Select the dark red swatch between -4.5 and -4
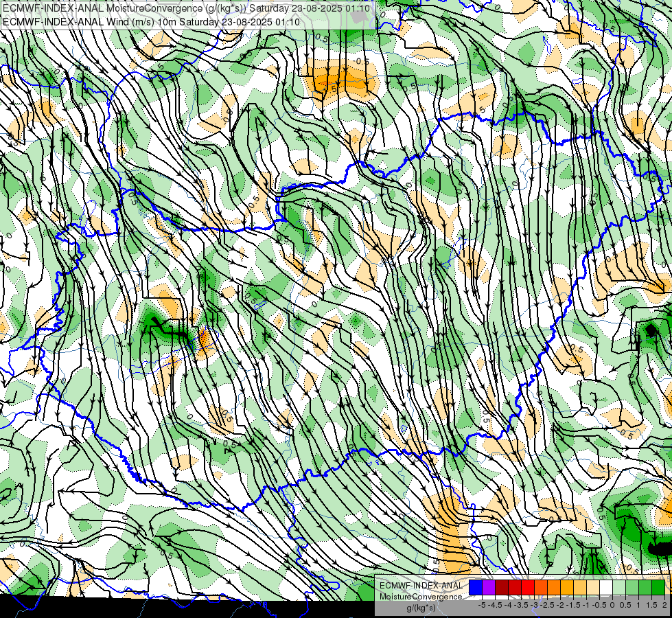 (x=502, y=587)
